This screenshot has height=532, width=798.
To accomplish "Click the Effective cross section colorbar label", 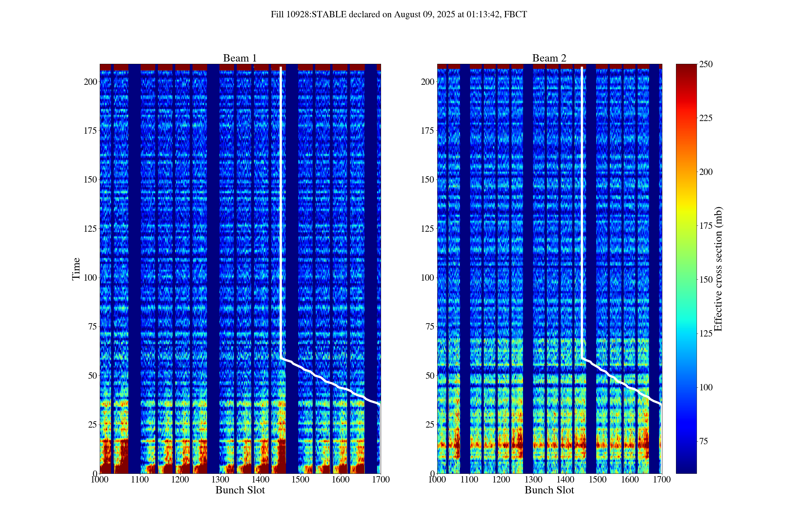I will [718, 269].
